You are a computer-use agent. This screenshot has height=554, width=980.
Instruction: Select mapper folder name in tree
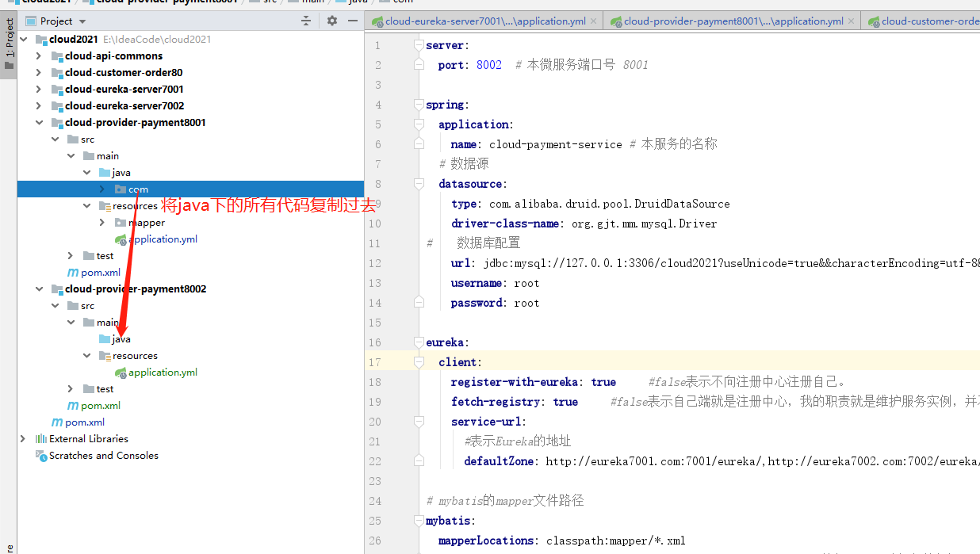tap(147, 223)
